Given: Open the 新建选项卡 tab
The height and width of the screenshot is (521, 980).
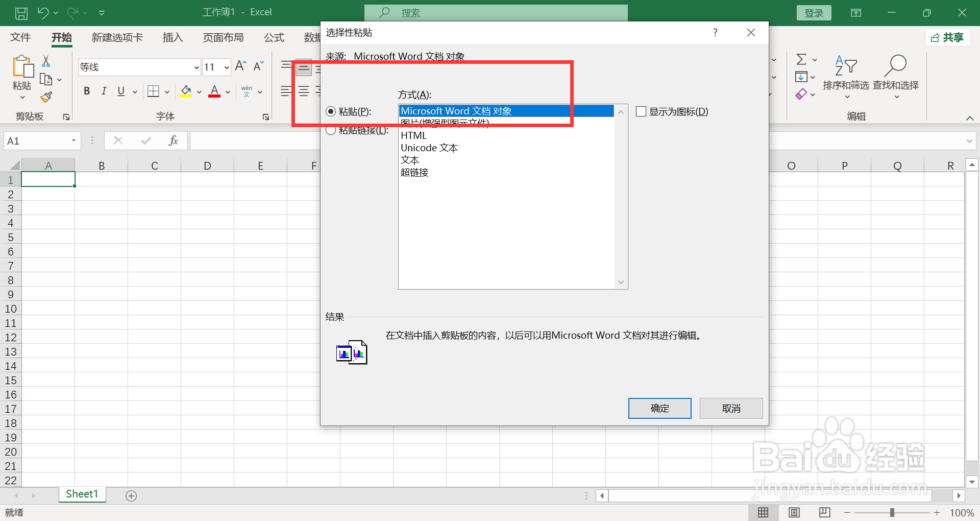Looking at the screenshot, I should [117, 37].
